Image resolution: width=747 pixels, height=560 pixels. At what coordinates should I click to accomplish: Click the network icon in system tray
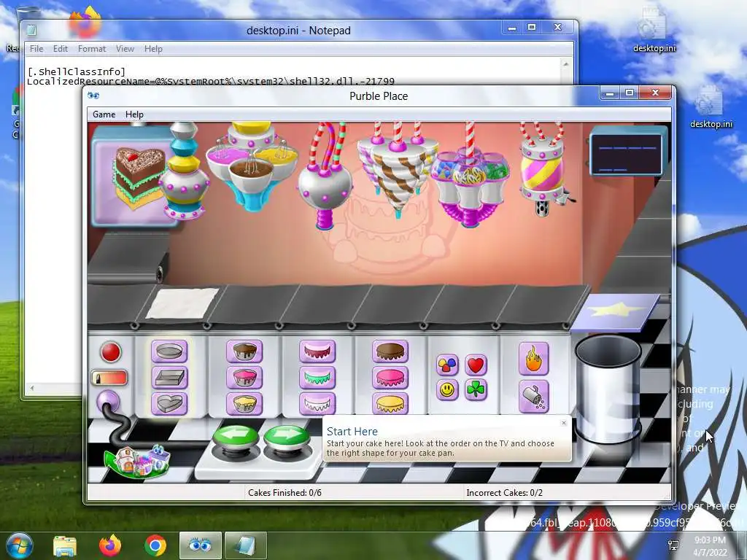click(673, 545)
